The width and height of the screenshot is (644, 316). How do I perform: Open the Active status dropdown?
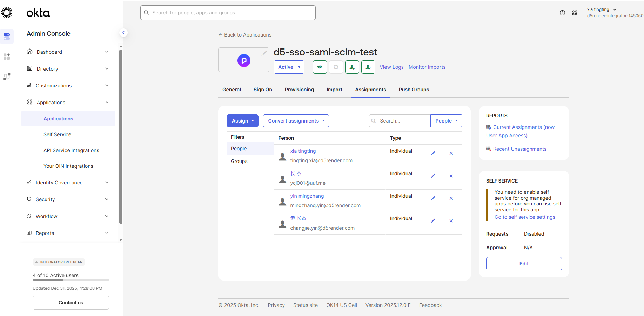pyautogui.click(x=289, y=67)
